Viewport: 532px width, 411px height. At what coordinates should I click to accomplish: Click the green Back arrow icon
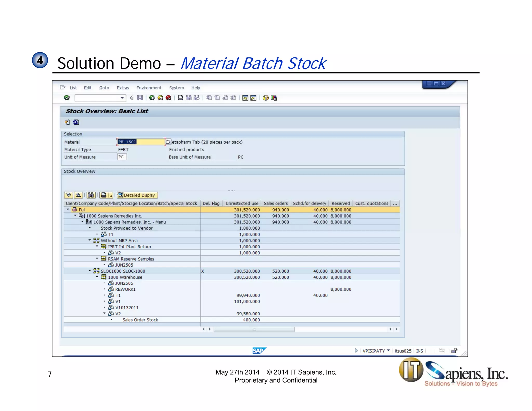tap(152, 98)
